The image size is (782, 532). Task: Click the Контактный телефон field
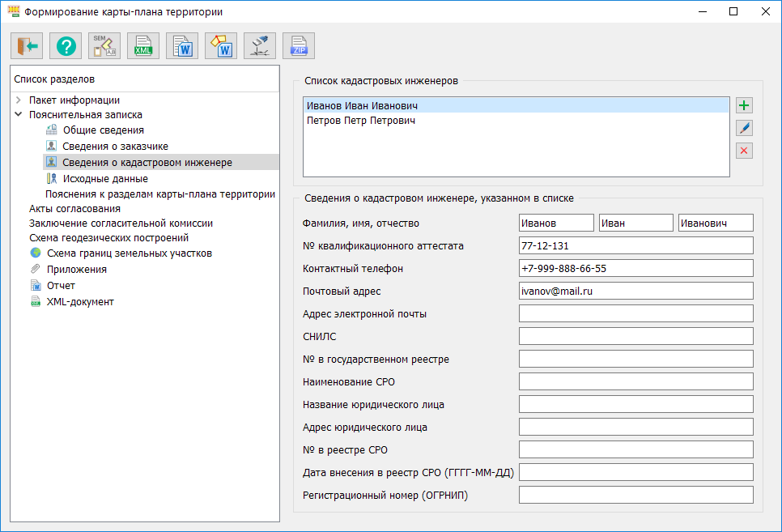tap(635, 268)
